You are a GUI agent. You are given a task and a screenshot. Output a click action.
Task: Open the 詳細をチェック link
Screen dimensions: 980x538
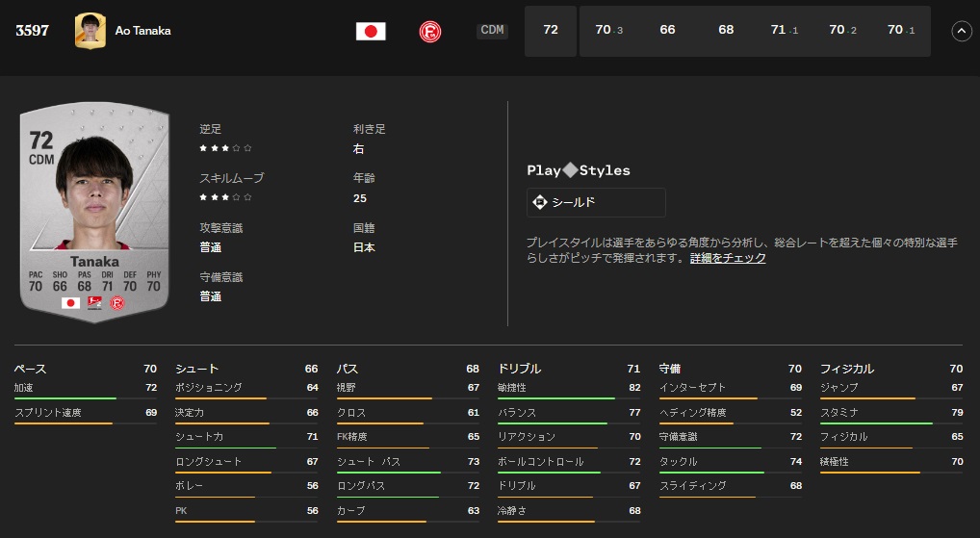pyautogui.click(x=728, y=258)
